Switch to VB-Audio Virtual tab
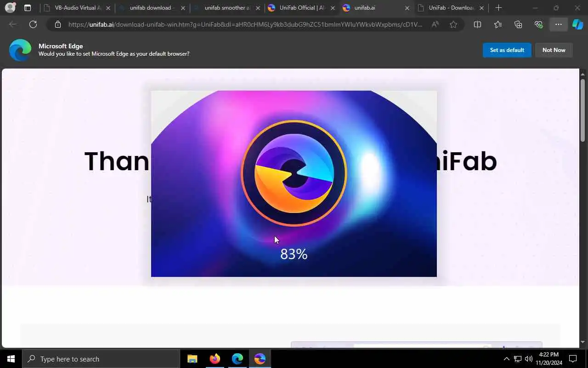588x368 pixels. 78,8
